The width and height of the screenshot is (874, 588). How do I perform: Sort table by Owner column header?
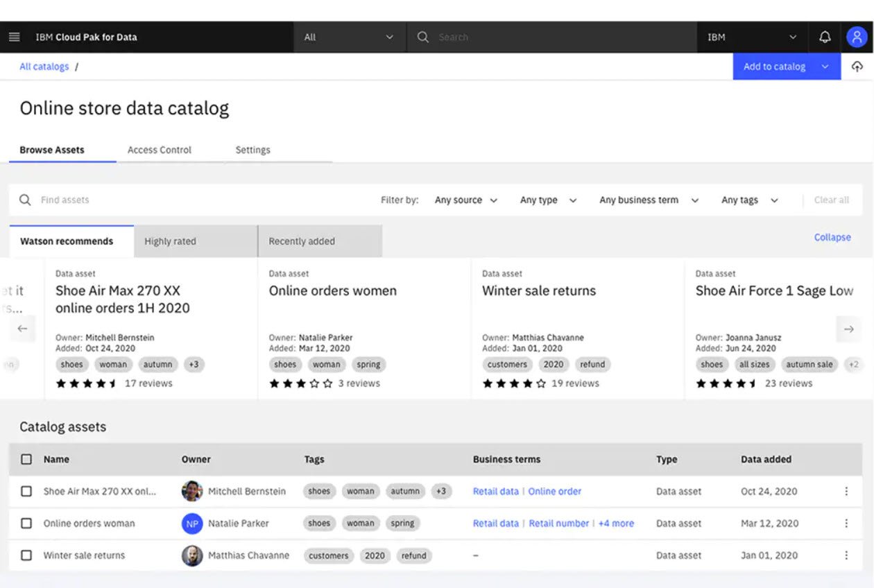click(196, 459)
